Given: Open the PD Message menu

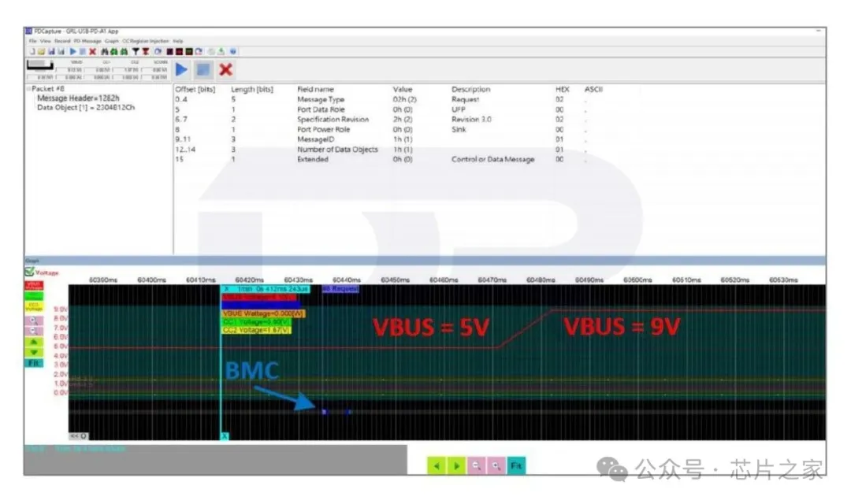Looking at the screenshot, I should tap(87, 40).
